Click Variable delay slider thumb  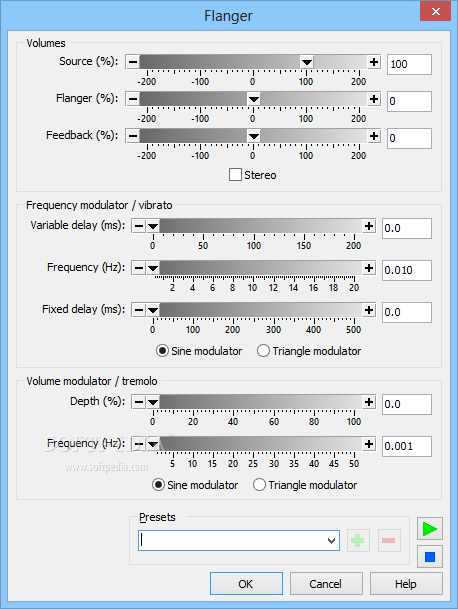153,226
